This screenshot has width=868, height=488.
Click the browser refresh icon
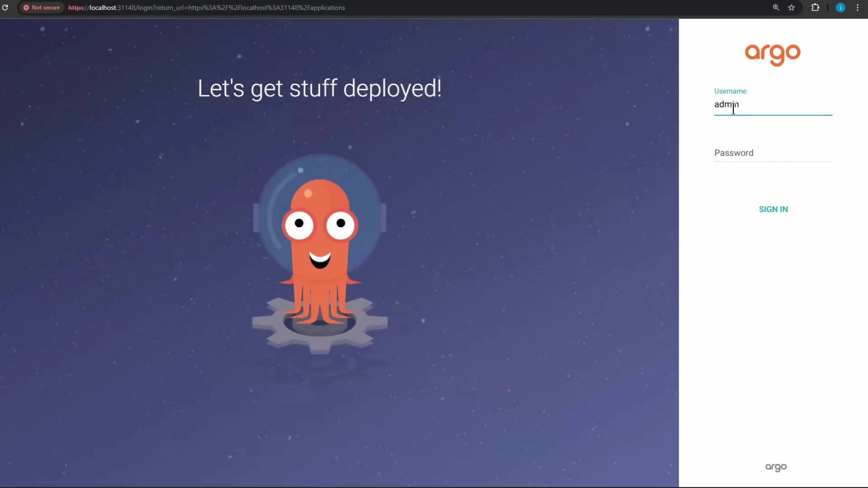coord(6,8)
